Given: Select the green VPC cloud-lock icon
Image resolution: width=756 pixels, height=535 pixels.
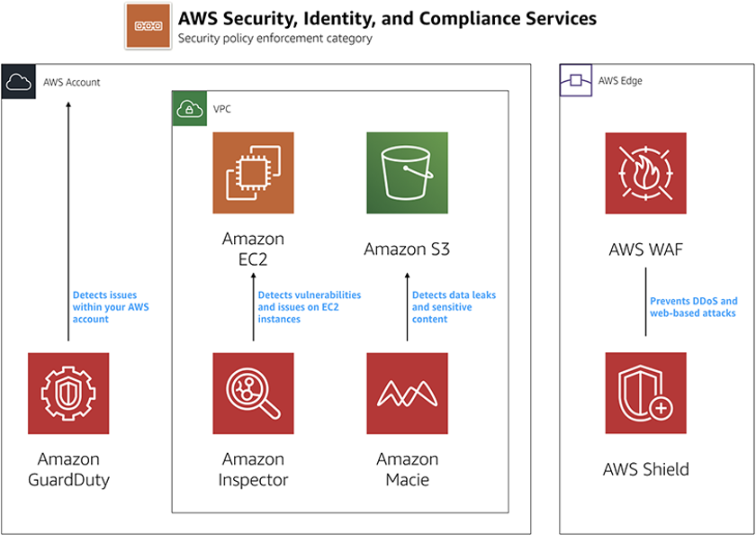Looking at the screenshot, I should click(189, 109).
